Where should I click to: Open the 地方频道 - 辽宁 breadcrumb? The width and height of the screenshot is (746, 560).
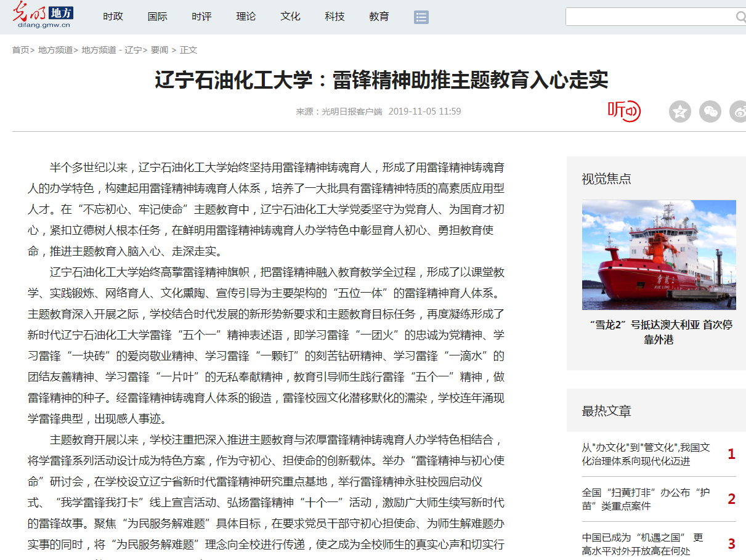point(111,50)
